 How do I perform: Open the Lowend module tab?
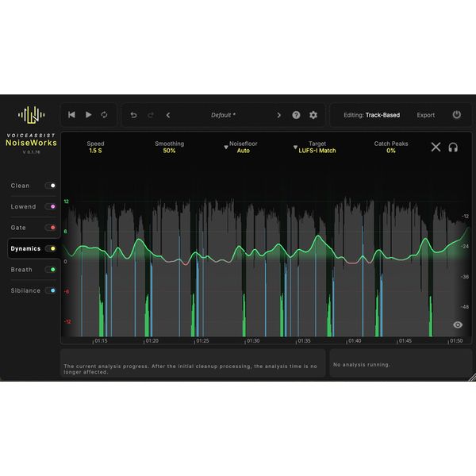23,206
